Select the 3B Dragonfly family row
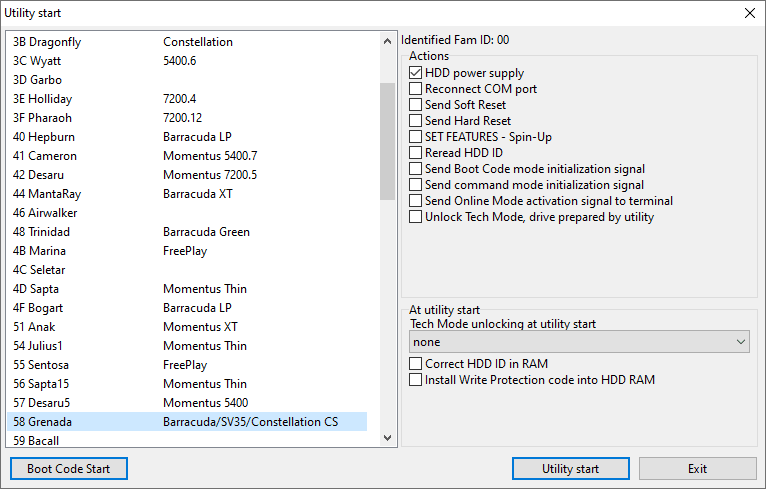Viewport: 766px width, 489px height. click(x=187, y=42)
